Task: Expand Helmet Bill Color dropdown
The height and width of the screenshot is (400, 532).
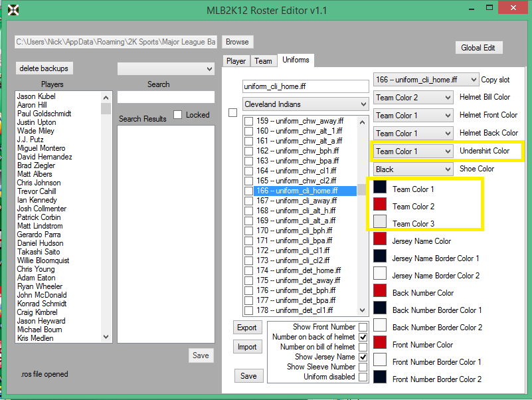Action: (x=414, y=98)
